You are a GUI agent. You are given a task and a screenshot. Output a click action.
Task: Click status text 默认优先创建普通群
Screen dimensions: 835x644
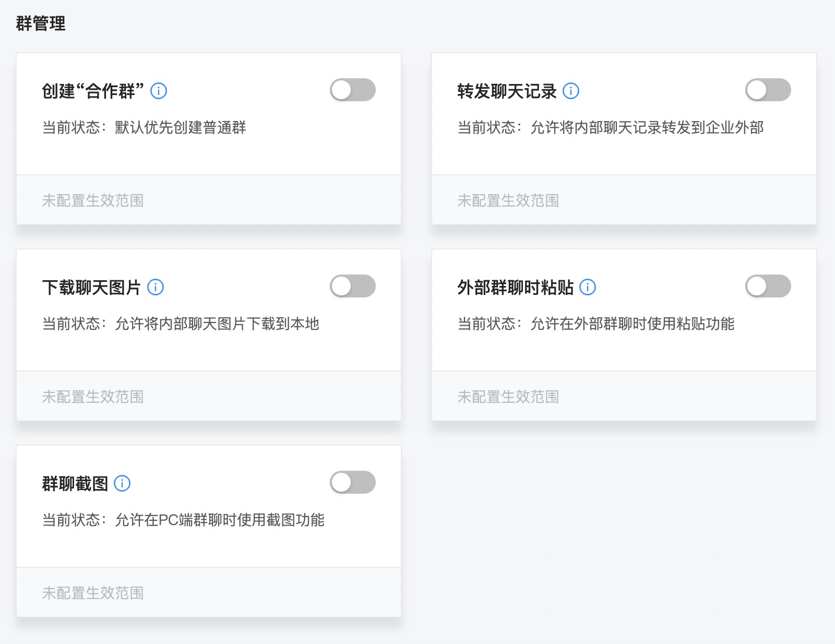[181, 127]
